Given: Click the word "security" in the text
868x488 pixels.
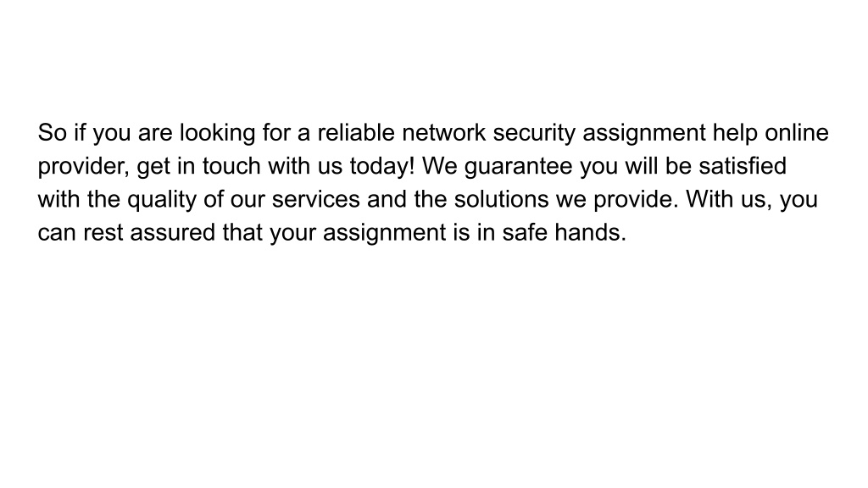Looking at the screenshot, I should (x=534, y=134).
